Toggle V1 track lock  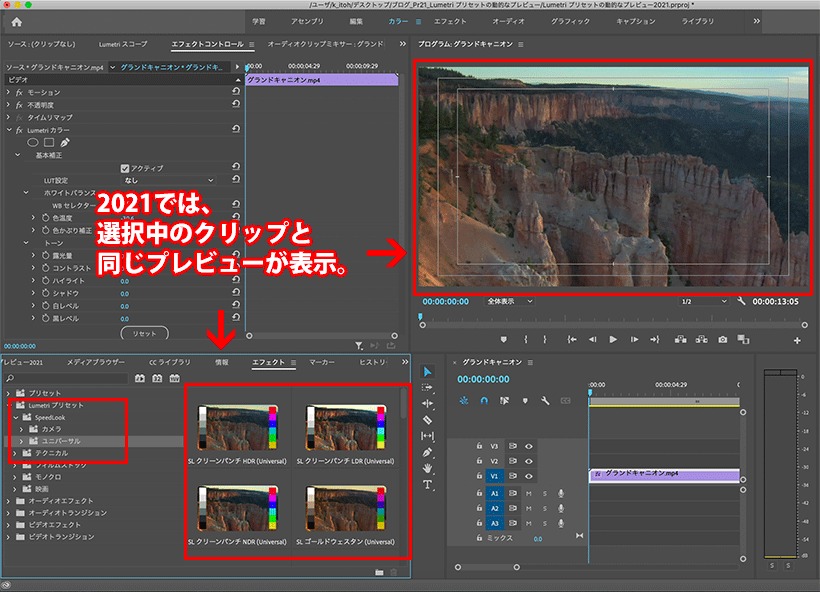pyautogui.click(x=479, y=476)
